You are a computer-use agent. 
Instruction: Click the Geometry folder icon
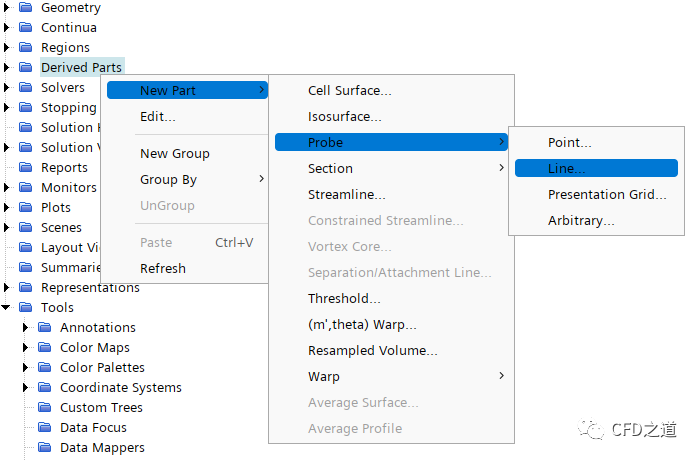tap(26, 8)
